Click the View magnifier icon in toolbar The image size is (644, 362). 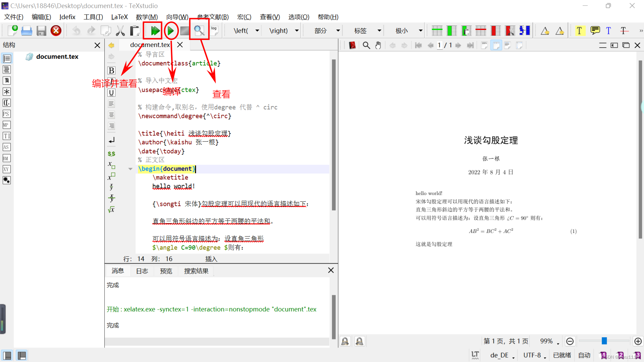199,31
